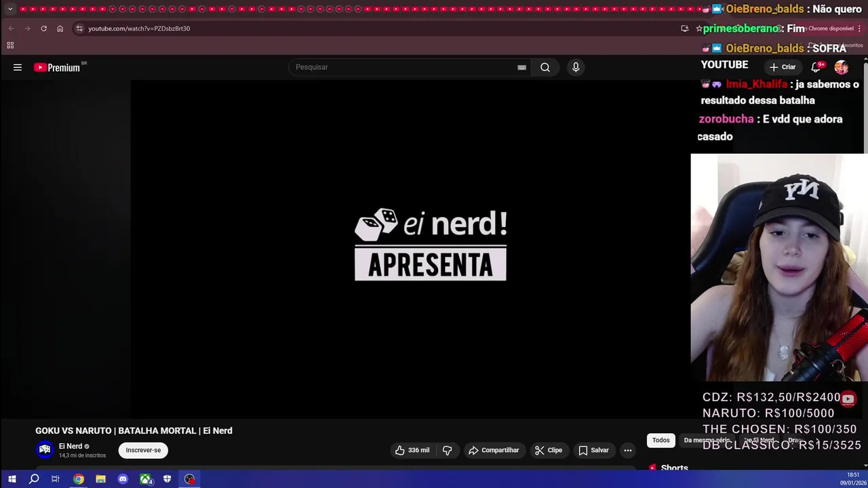
Task: Open the Chrome tab search chevron
Action: click(x=10, y=9)
